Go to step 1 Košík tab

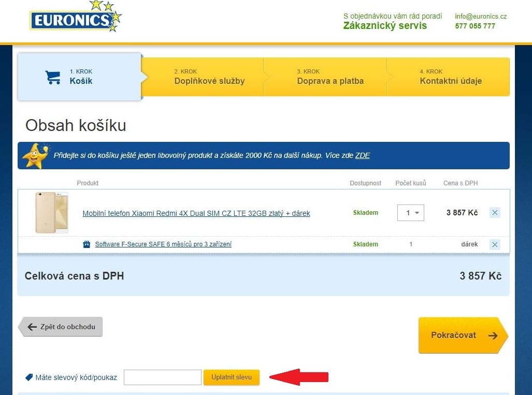(x=80, y=77)
